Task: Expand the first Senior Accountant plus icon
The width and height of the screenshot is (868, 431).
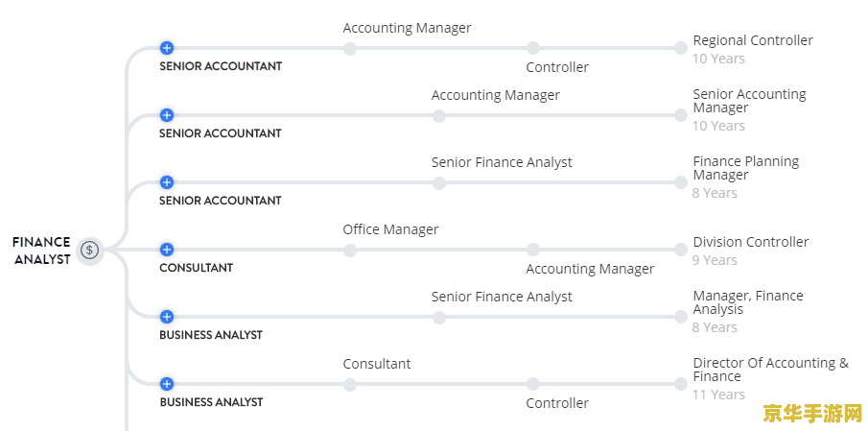Action: tap(167, 48)
